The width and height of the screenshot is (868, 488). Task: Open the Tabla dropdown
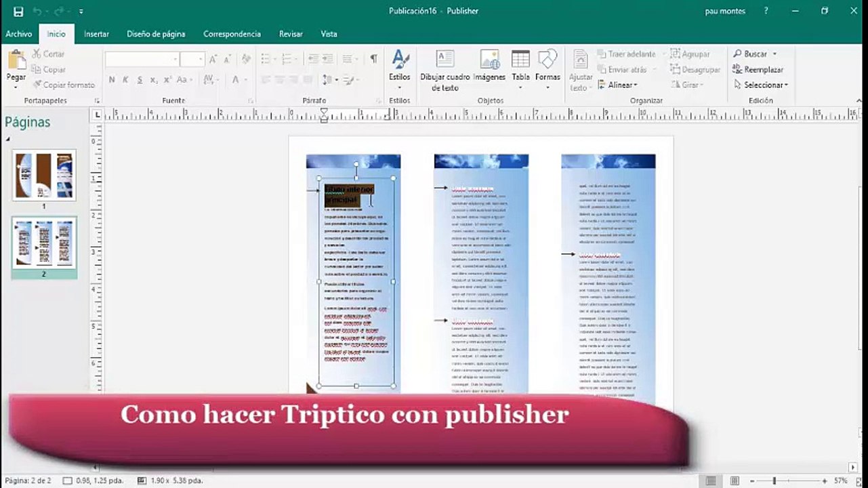(x=520, y=69)
